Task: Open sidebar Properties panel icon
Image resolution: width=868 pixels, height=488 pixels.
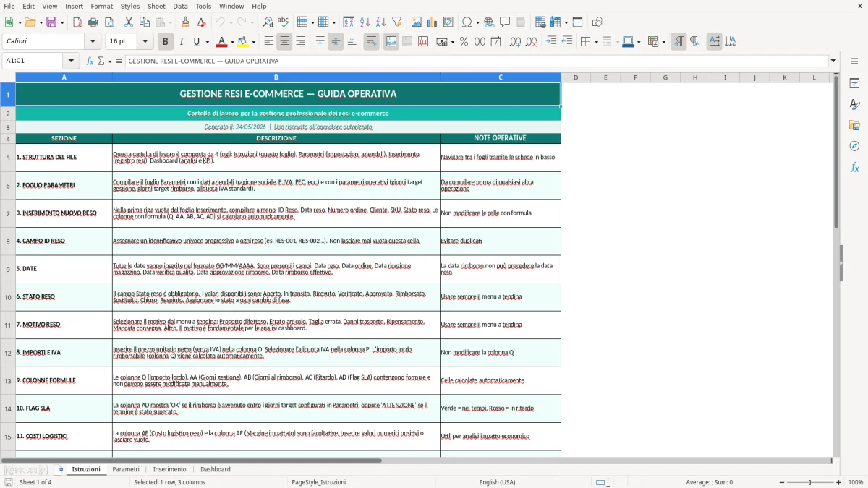Action: tap(854, 84)
